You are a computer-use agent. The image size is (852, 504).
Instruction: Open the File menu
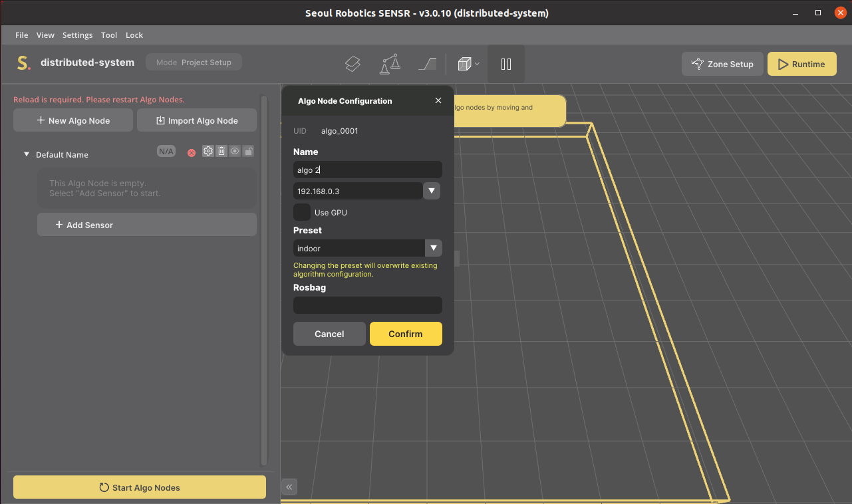pos(21,35)
